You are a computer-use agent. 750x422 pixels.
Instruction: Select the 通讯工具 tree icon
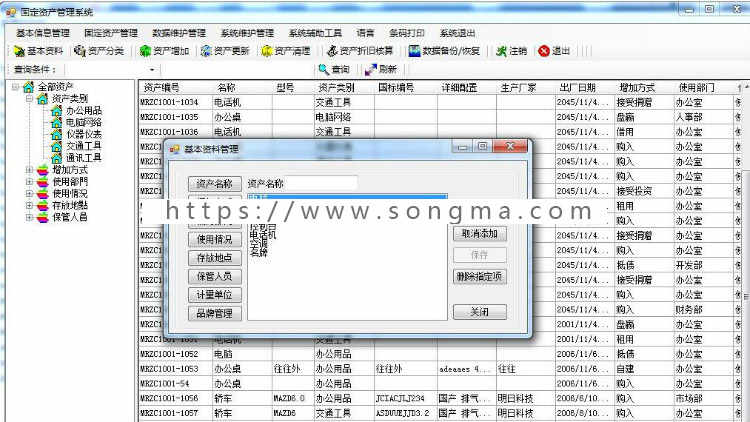pos(56,158)
